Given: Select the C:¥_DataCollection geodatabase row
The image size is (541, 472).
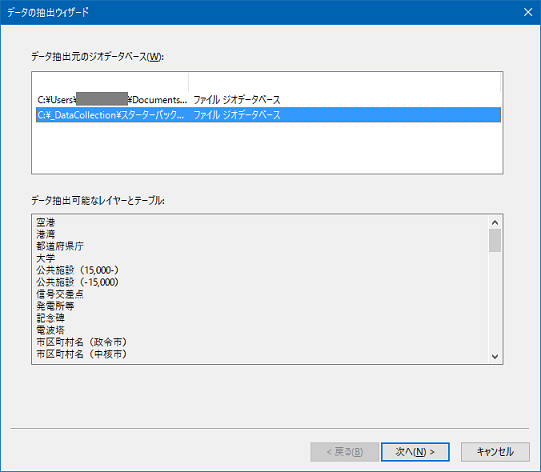Looking at the screenshot, I should click(268, 115).
